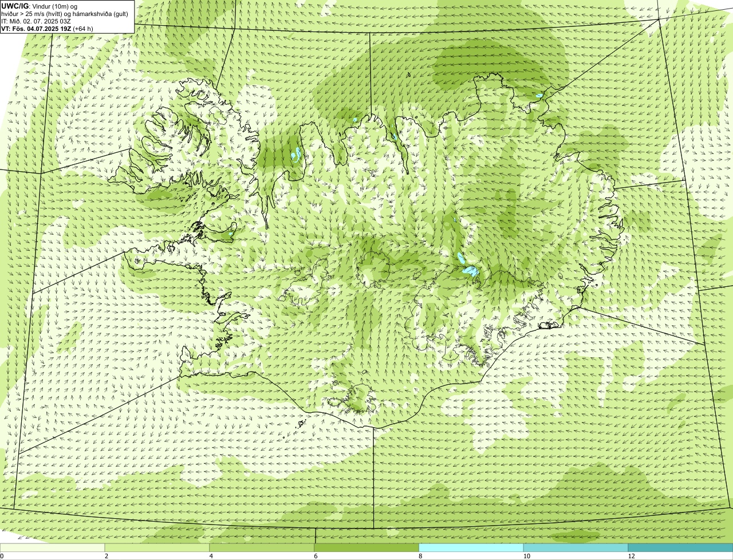
Task: Click the legend scale label "8"
Action: click(420, 556)
